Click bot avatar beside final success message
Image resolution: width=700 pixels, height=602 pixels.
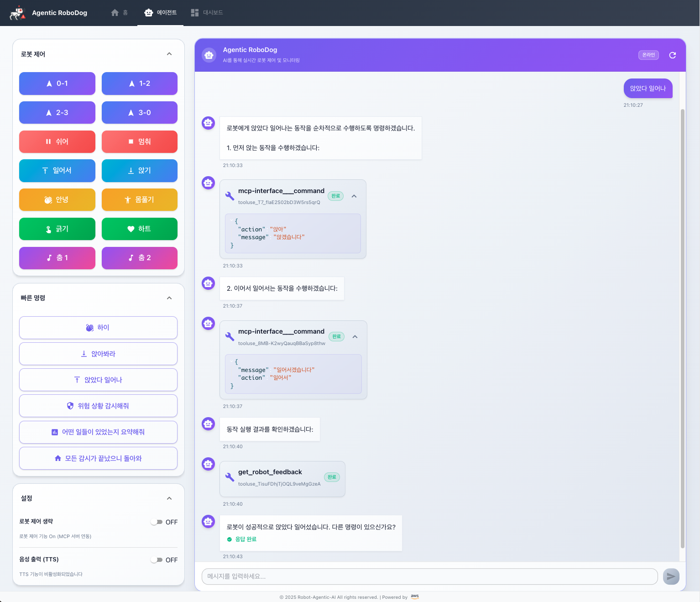pos(209,521)
